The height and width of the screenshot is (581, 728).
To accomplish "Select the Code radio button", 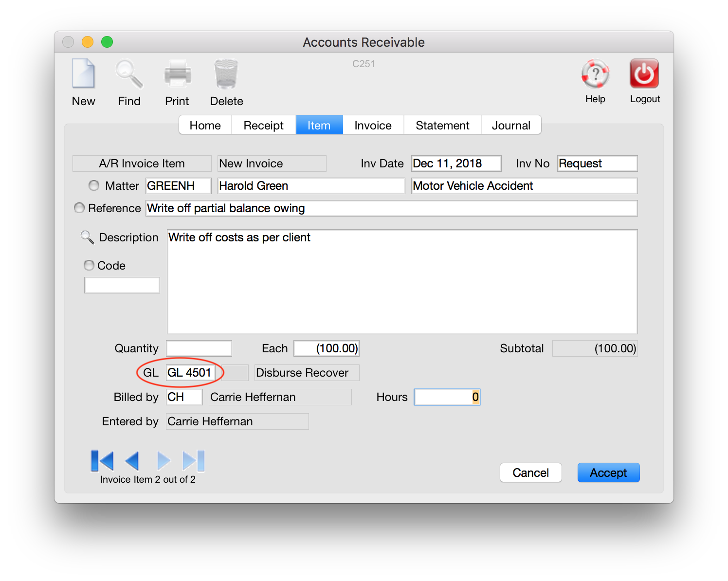I will (89, 265).
